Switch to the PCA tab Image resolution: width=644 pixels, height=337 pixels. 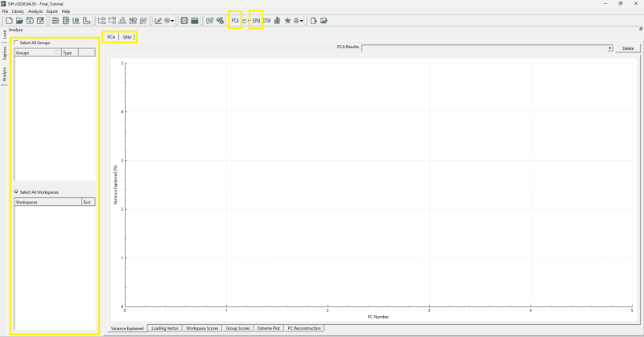111,37
